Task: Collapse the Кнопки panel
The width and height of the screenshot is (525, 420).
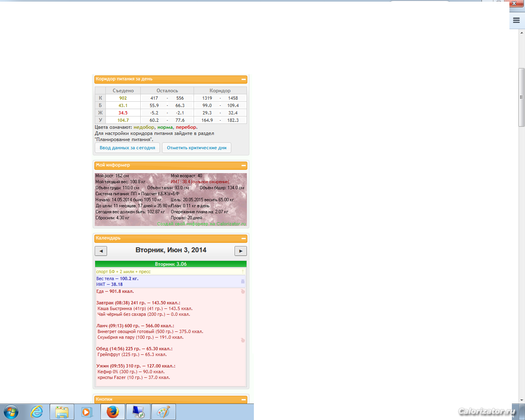Action: [x=244, y=399]
